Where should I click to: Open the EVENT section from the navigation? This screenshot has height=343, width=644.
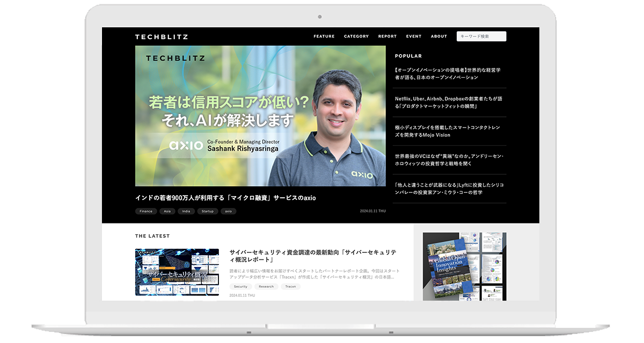coord(413,36)
